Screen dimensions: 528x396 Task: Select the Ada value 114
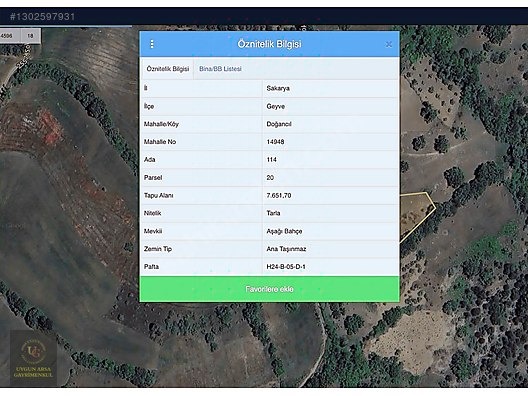(x=271, y=160)
